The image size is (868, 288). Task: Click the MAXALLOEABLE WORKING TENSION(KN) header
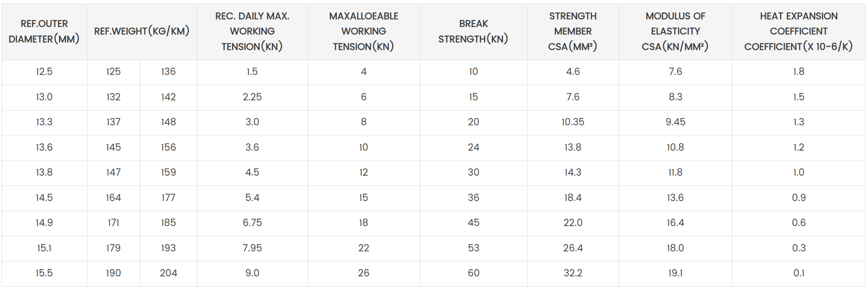coord(363,31)
